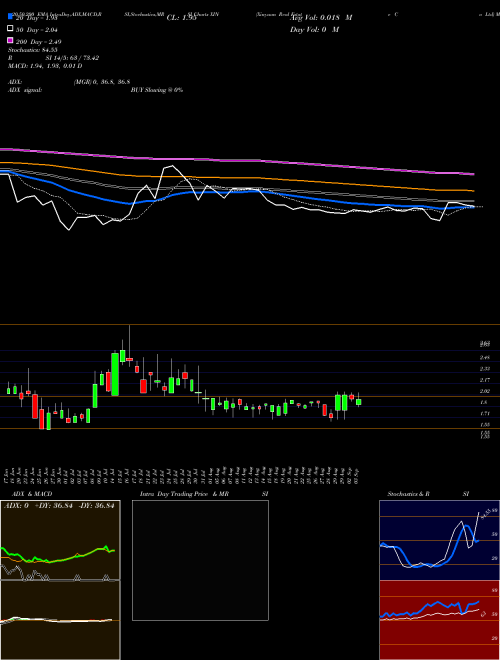Click the 'CL: 1.95' close price text
This screenshot has width=500, height=660.
click(x=182, y=18)
